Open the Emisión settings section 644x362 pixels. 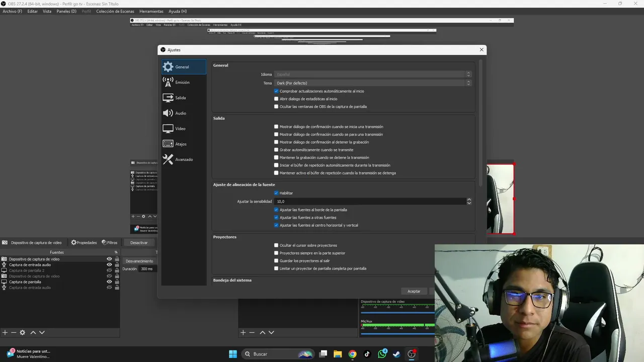pyautogui.click(x=184, y=82)
